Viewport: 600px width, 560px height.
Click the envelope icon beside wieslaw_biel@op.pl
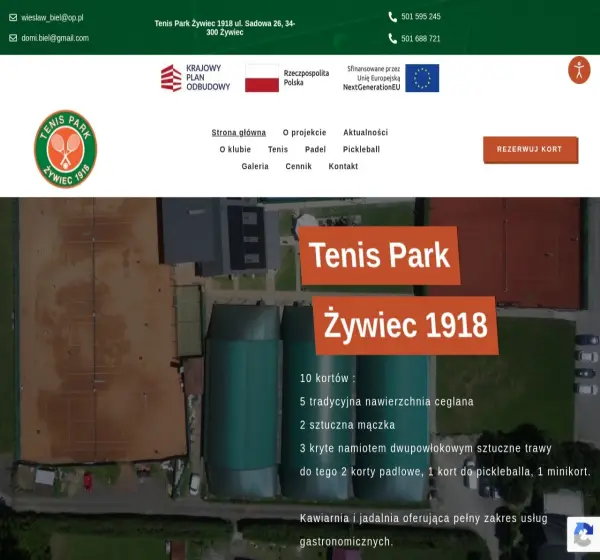tap(13, 18)
